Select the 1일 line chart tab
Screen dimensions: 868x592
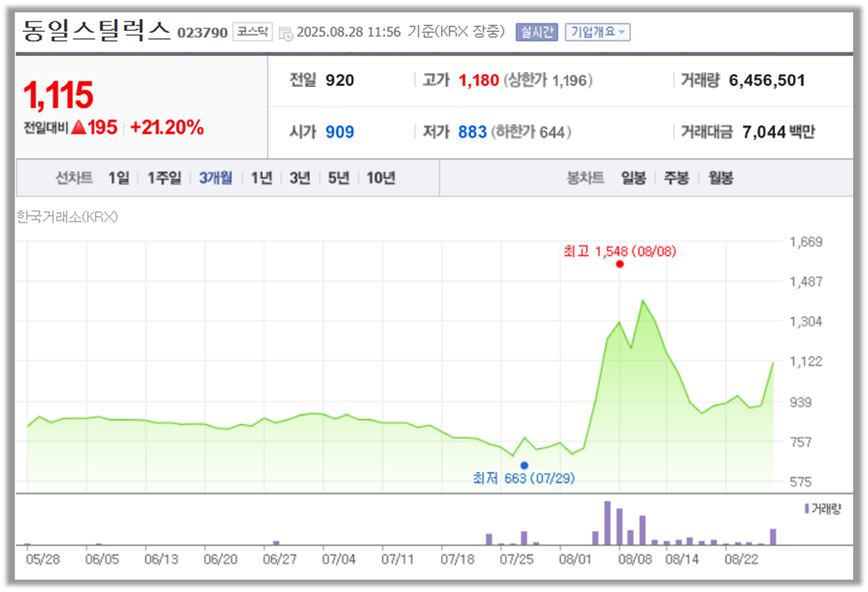point(119,178)
